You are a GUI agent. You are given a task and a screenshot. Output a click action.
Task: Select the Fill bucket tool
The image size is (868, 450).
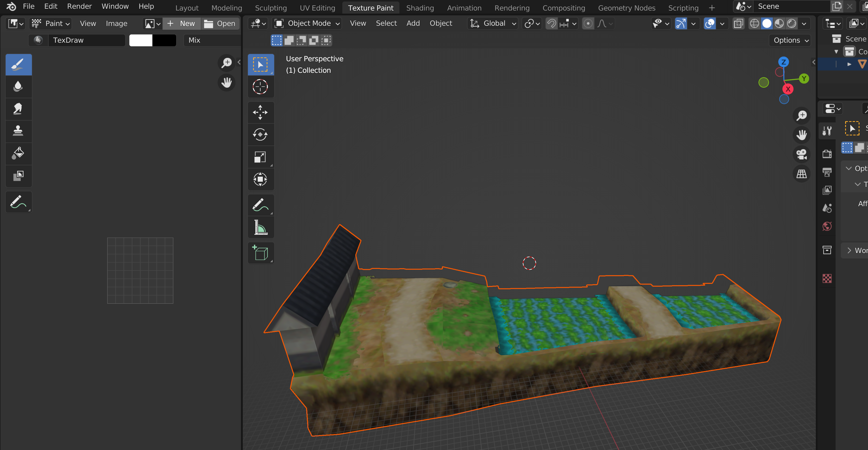pos(18,153)
